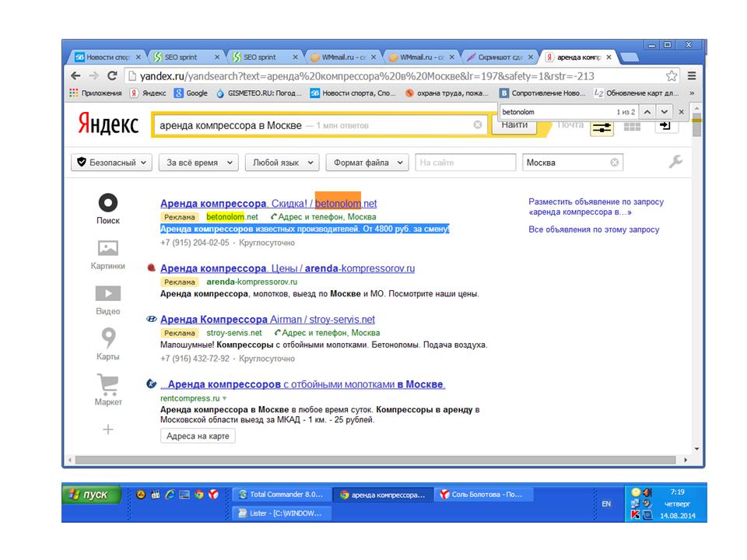
Task: Switch to Total Commander in taskbar
Action: (282, 495)
